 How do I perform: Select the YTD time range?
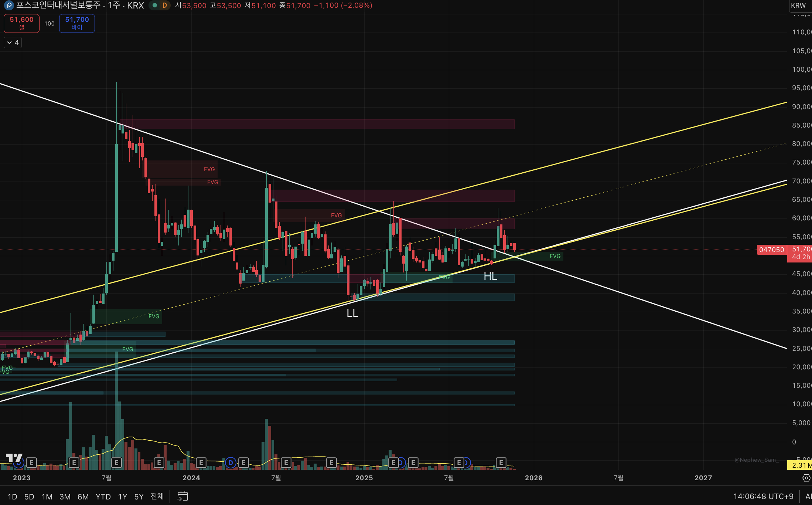coord(103,496)
